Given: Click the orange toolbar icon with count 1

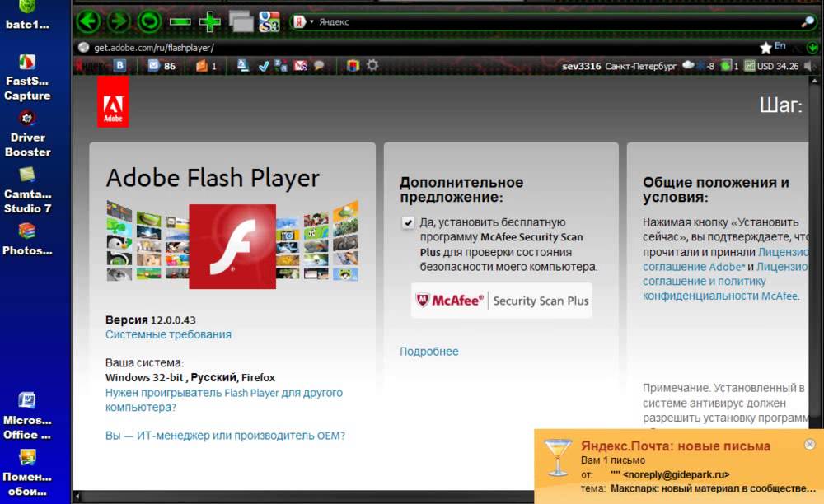Looking at the screenshot, I should [x=206, y=66].
